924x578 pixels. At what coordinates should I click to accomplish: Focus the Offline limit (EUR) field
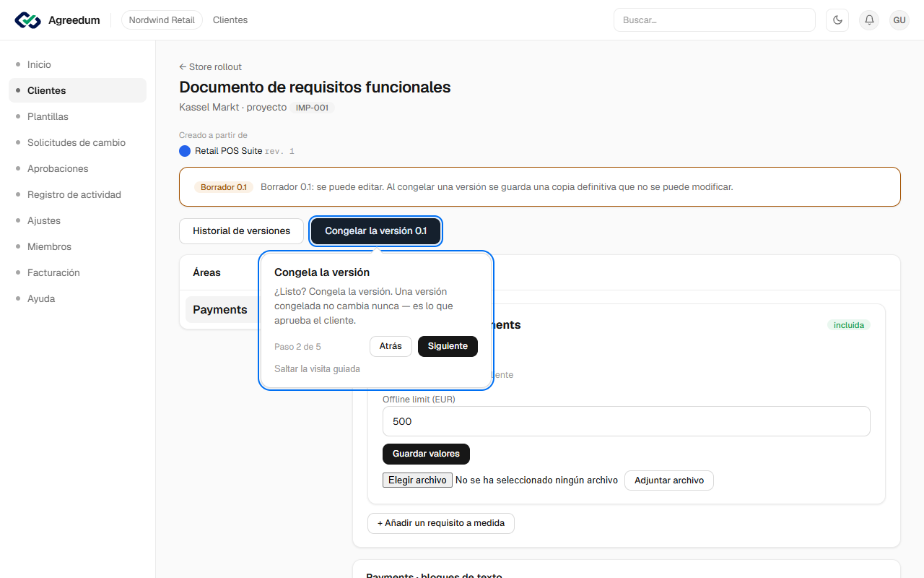tap(626, 421)
